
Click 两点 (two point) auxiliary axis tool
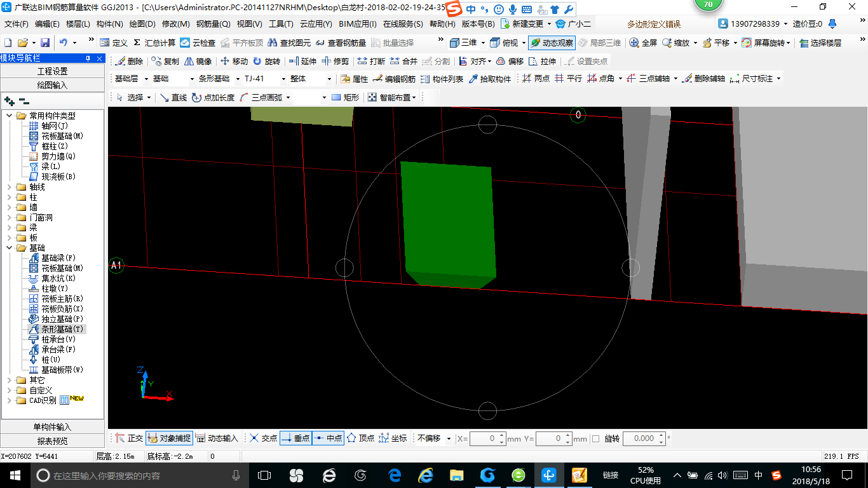pos(536,79)
